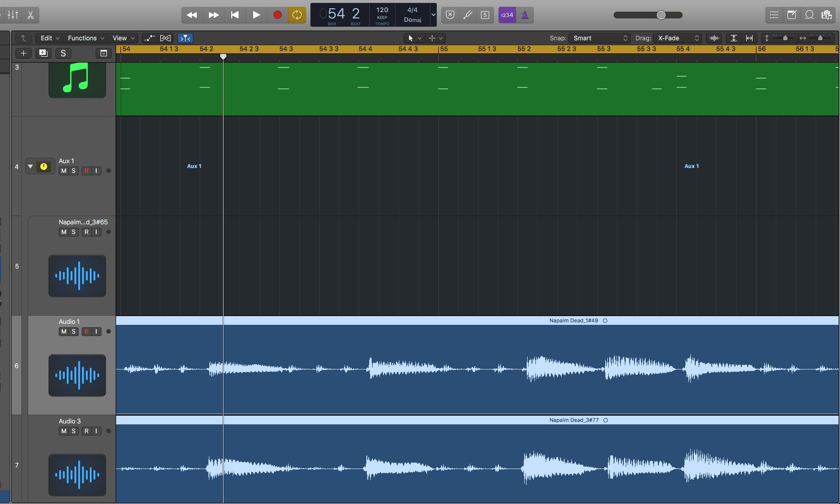Image resolution: width=840 pixels, height=504 pixels.
Task: Toggle Cycle mode on the transport
Action: (297, 15)
